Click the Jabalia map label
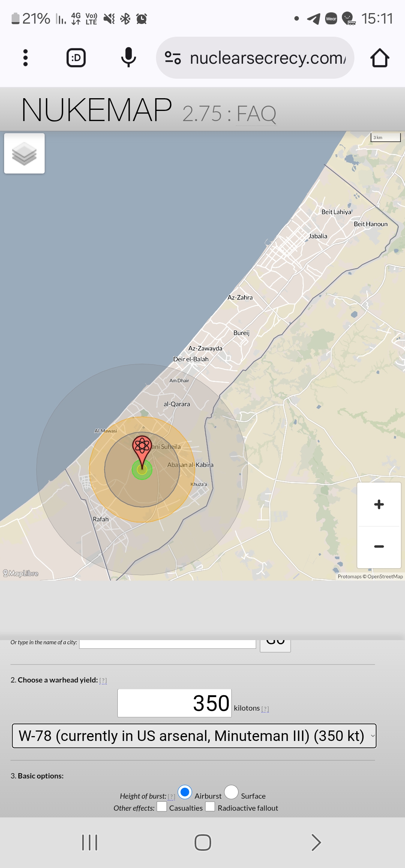 click(318, 236)
